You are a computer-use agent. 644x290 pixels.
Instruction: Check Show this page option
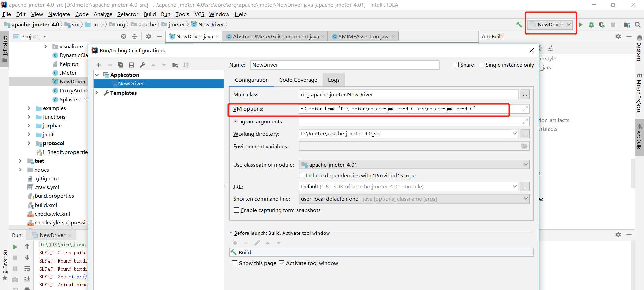point(235,263)
